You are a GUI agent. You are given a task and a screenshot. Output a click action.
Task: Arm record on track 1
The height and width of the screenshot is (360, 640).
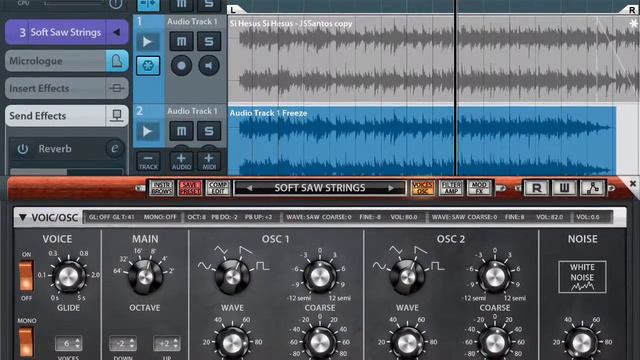point(181,66)
